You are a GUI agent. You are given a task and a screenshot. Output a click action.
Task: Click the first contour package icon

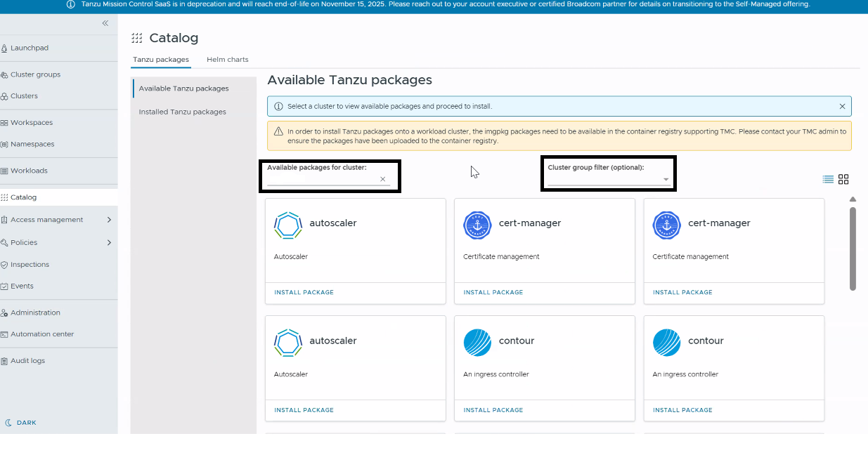pyautogui.click(x=477, y=343)
